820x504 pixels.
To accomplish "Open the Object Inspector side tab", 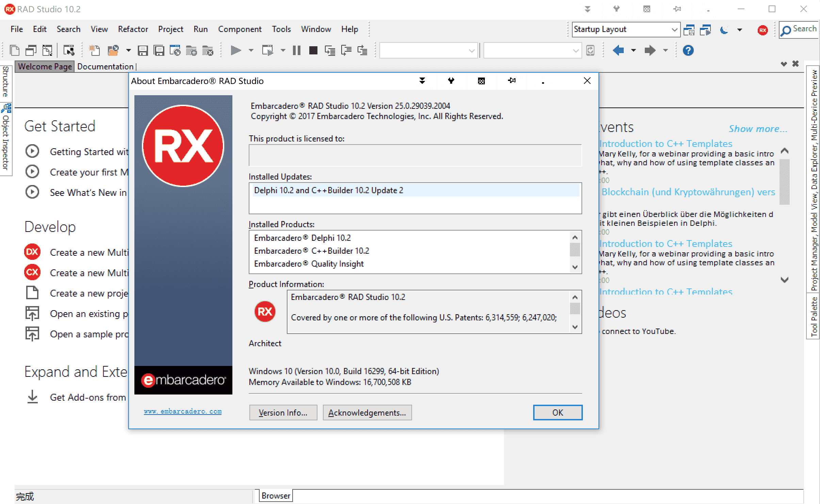I will 6,139.
